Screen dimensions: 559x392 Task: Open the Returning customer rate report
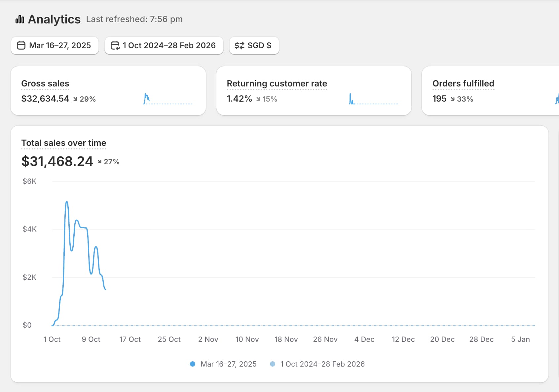pos(277,83)
